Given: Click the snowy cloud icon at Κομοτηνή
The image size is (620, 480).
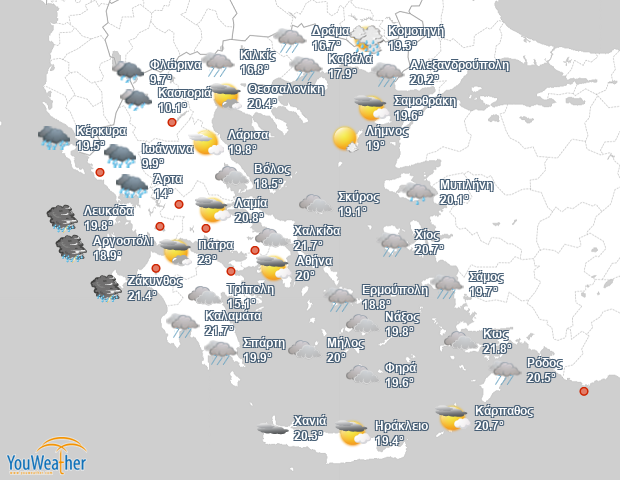Looking at the screenshot, I should click(x=367, y=40).
